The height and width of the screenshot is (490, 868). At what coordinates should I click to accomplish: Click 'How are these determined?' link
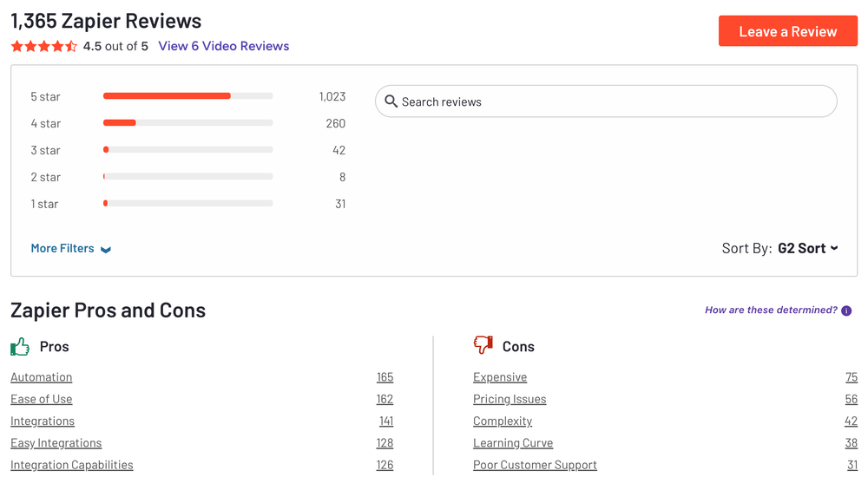(x=771, y=310)
